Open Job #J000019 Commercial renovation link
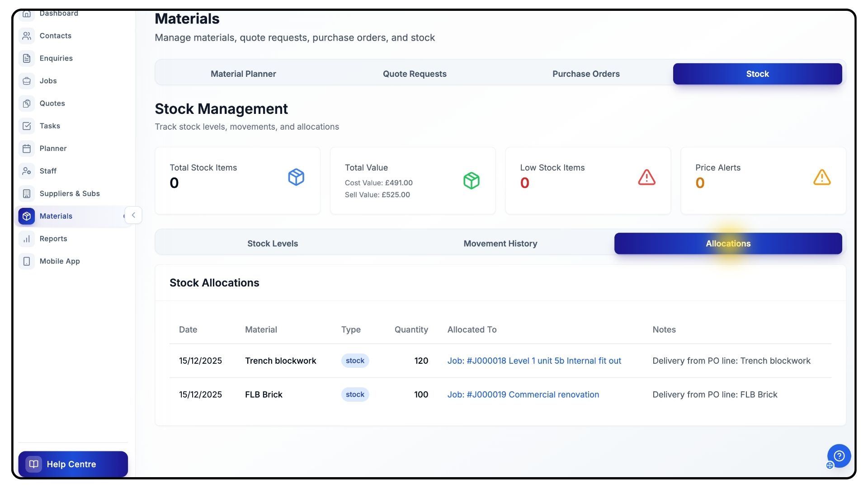Viewport: 868px width, 488px height. click(523, 395)
